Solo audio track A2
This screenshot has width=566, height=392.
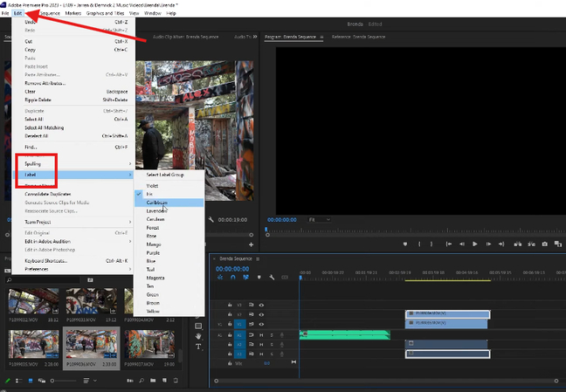click(272, 344)
